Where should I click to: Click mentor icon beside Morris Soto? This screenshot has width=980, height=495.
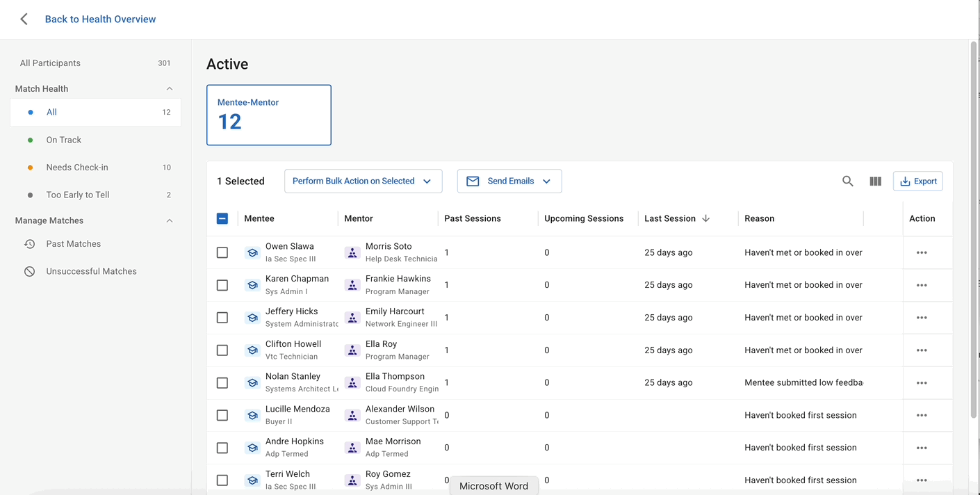pos(352,253)
